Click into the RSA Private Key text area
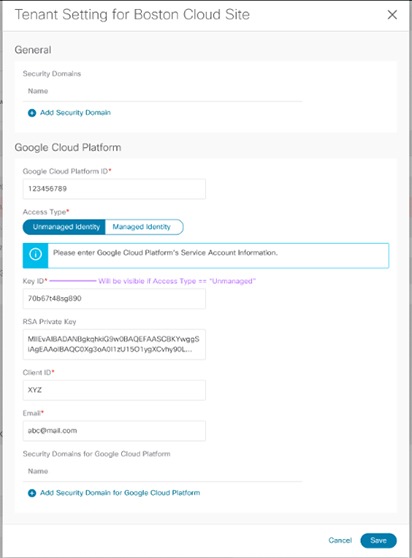412x558 pixels. [114, 344]
